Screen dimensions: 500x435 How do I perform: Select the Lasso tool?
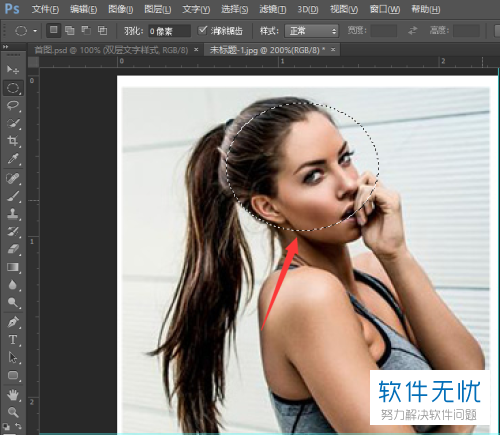(13, 106)
